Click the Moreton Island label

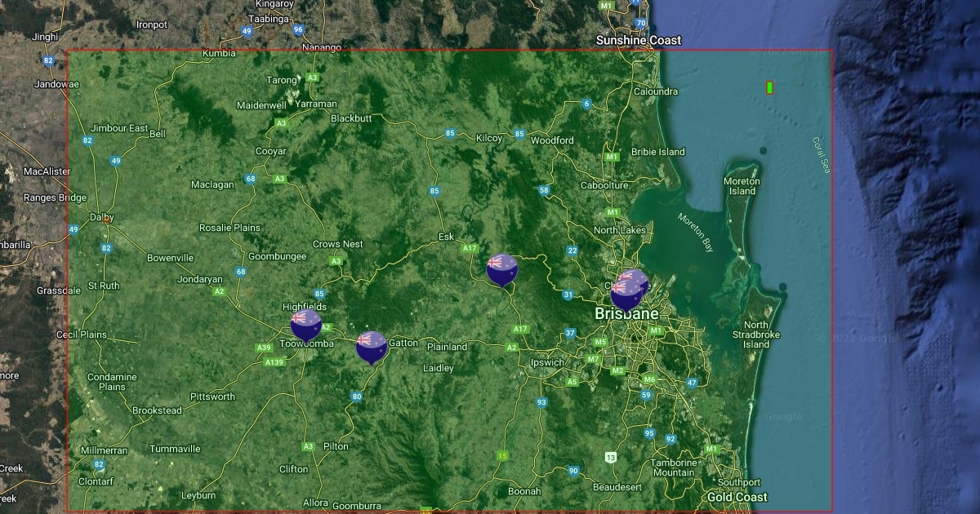(x=742, y=186)
